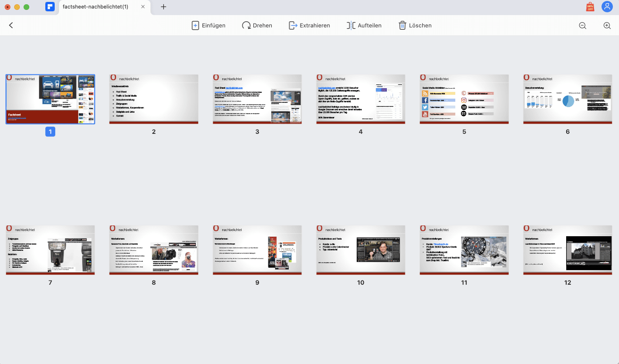The height and width of the screenshot is (364, 619).
Task: Click the Extrahieren extract pages icon
Action: click(x=293, y=25)
